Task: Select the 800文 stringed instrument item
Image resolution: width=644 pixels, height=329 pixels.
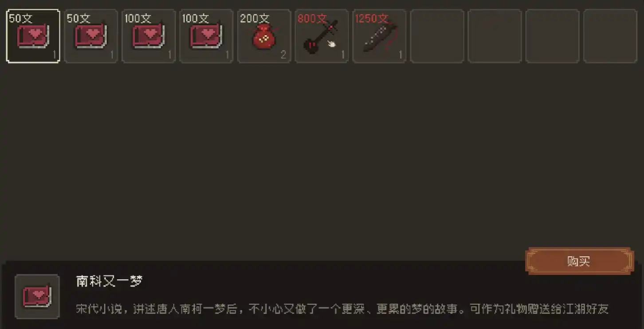Action: click(322, 36)
